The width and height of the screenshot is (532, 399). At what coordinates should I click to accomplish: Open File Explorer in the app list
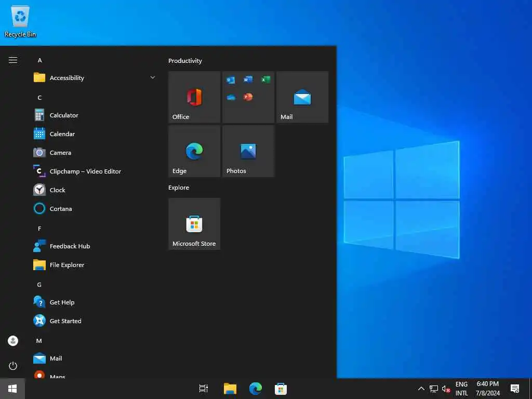point(95,264)
